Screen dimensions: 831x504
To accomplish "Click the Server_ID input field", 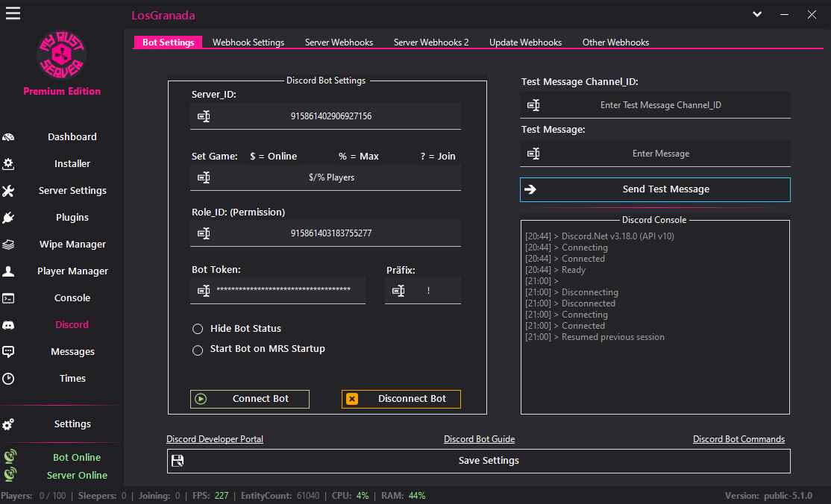I will pos(325,116).
